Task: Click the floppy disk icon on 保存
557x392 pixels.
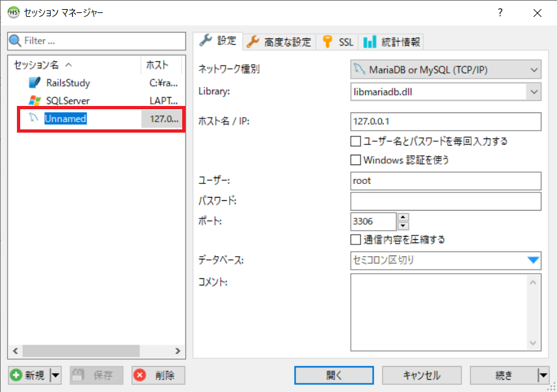Action: click(78, 375)
